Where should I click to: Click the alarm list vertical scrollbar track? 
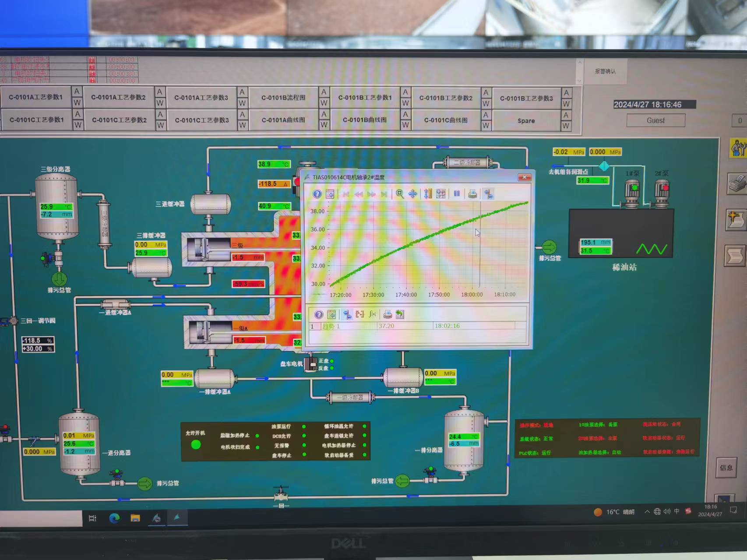coord(579,72)
